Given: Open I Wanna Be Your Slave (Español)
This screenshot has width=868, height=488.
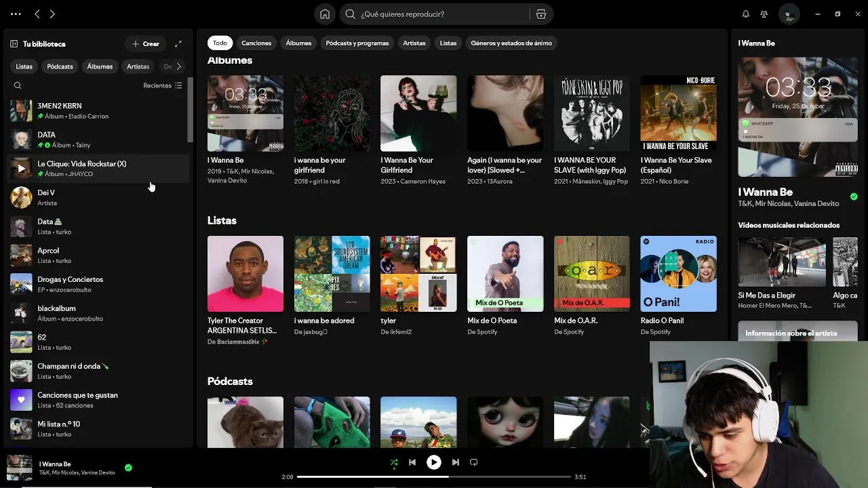Looking at the screenshot, I should click(678, 113).
